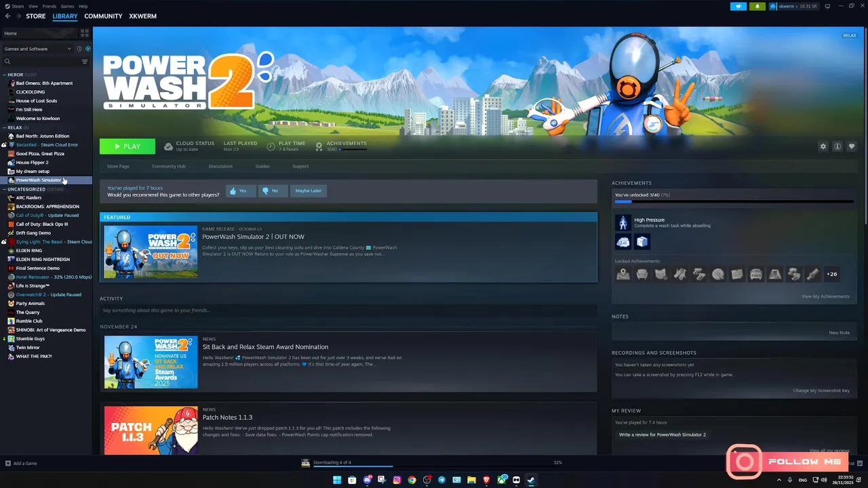The height and width of the screenshot is (488, 868).
Task: Go to the STORE tab
Action: [36, 16]
